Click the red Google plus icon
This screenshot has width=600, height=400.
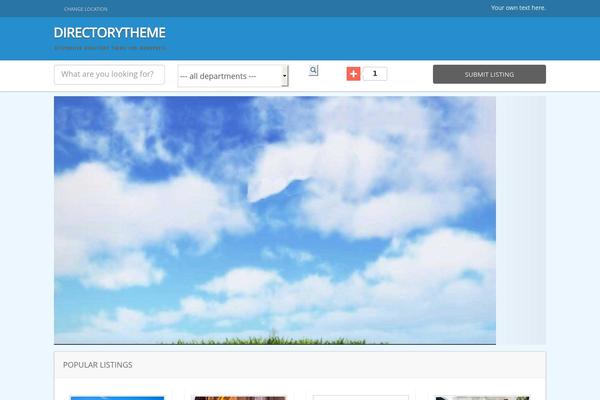353,74
